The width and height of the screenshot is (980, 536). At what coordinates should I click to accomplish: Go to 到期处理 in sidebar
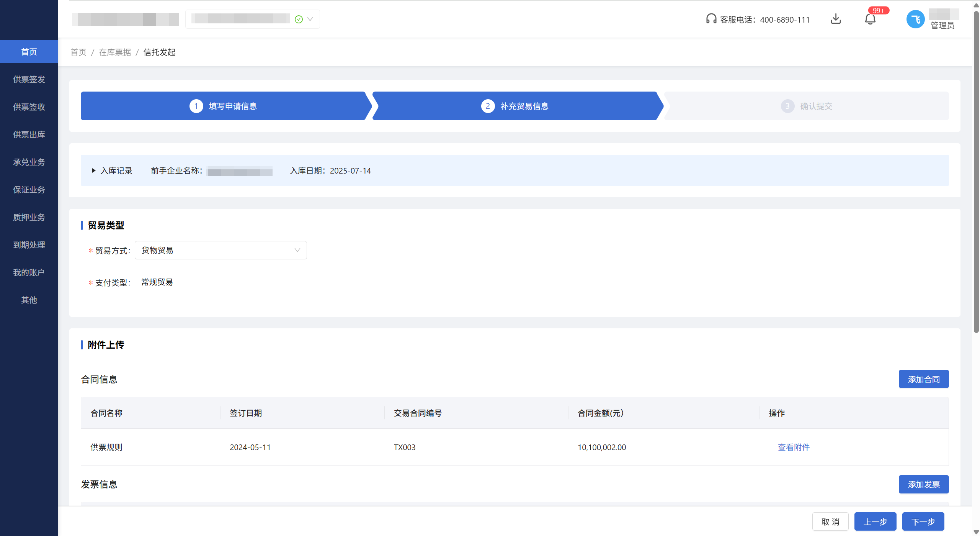tap(29, 245)
